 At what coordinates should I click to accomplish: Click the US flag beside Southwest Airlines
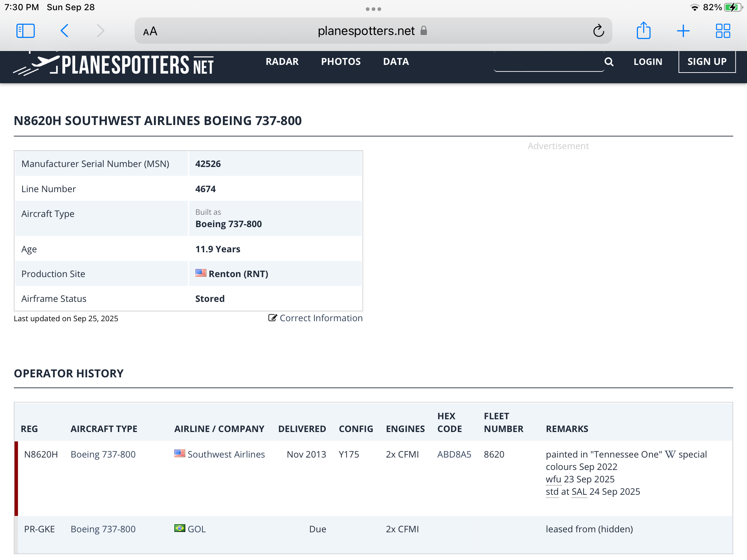coord(179,454)
